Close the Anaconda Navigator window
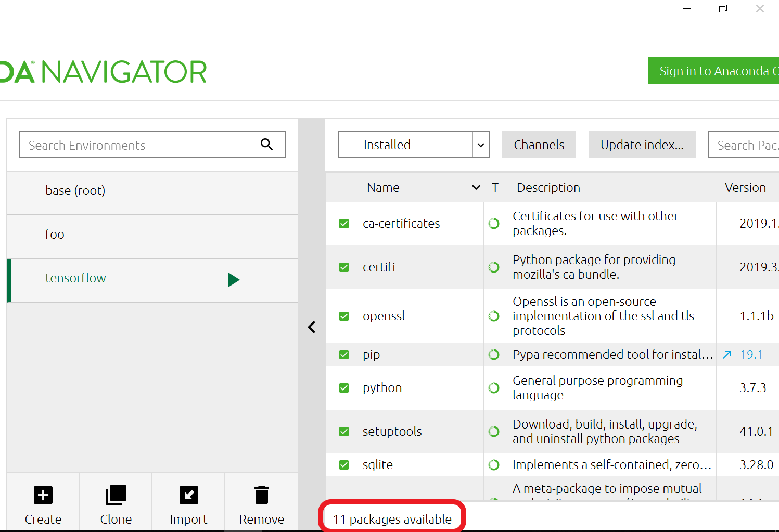The width and height of the screenshot is (779, 532). (760, 9)
